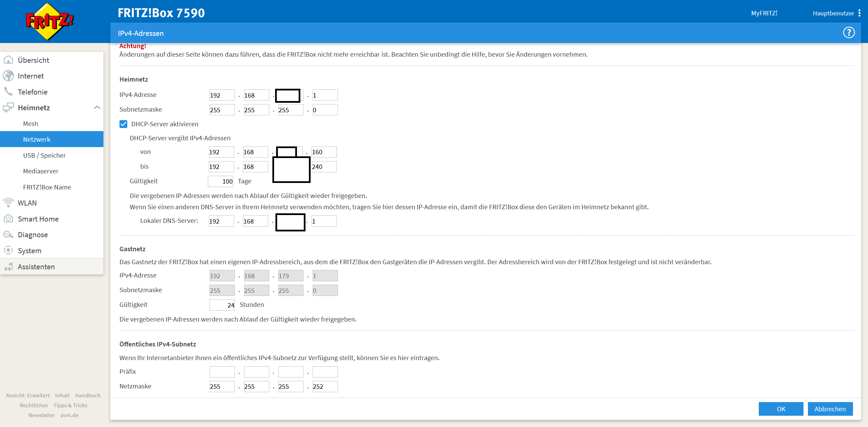Open the MyFRITZ! link
Viewport: 868px width, 427px height.
[764, 13]
